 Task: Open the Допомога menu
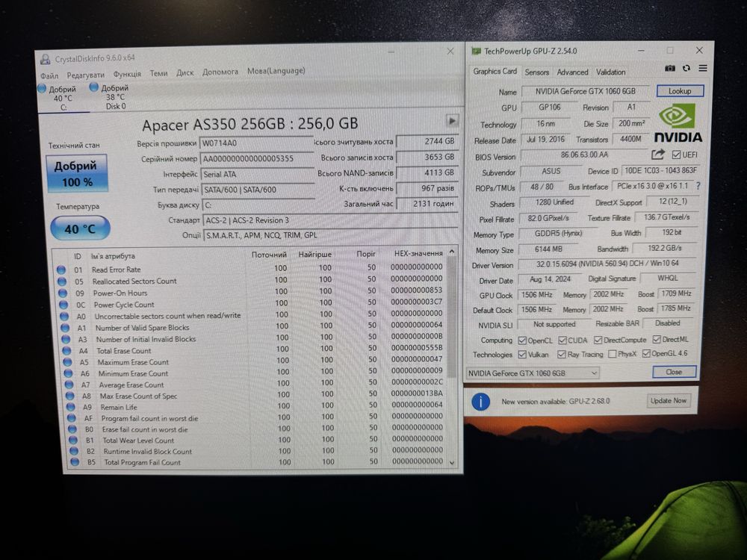220,72
